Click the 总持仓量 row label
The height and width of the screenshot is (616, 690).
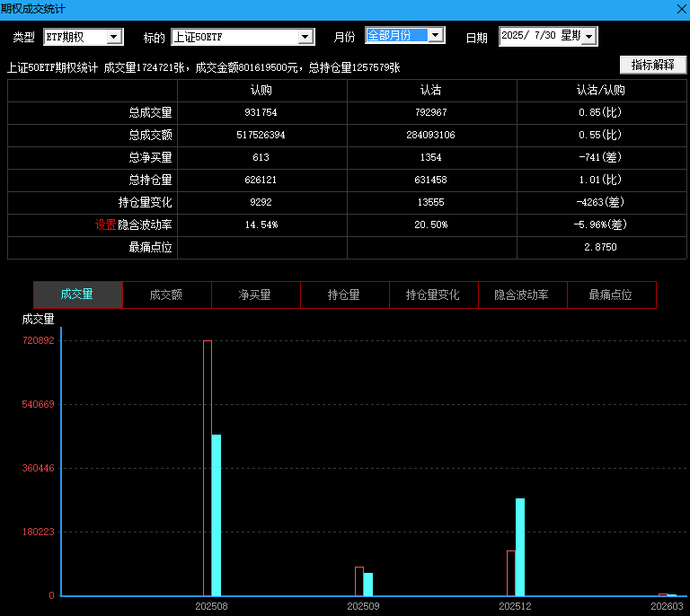[150, 180]
